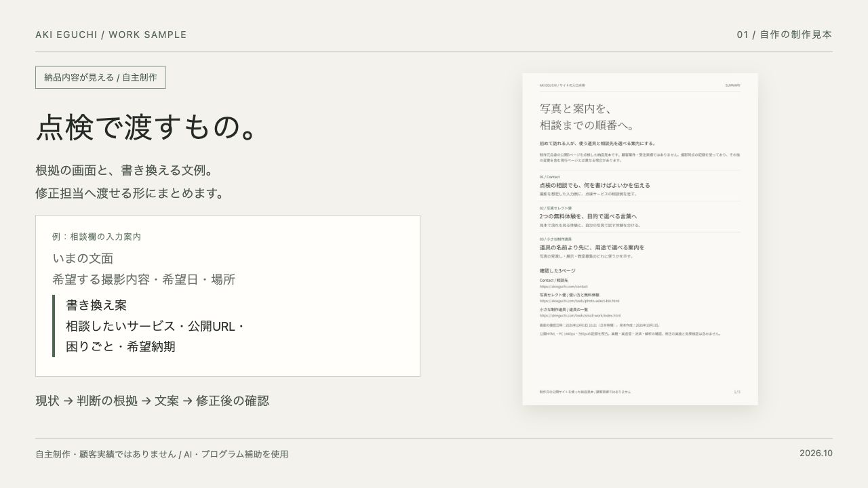Image resolution: width=868 pixels, height=488 pixels.
Task: Click the line '根拠の画面と、書き換える文例。'
Action: point(125,170)
